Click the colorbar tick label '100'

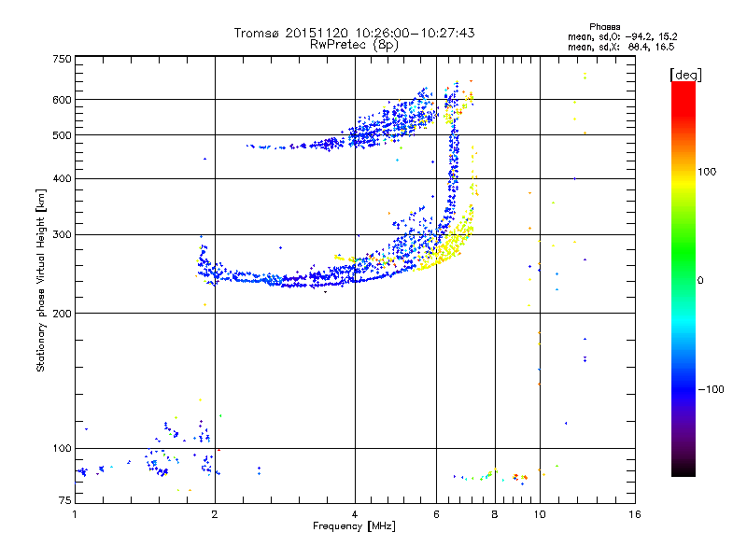(707, 172)
